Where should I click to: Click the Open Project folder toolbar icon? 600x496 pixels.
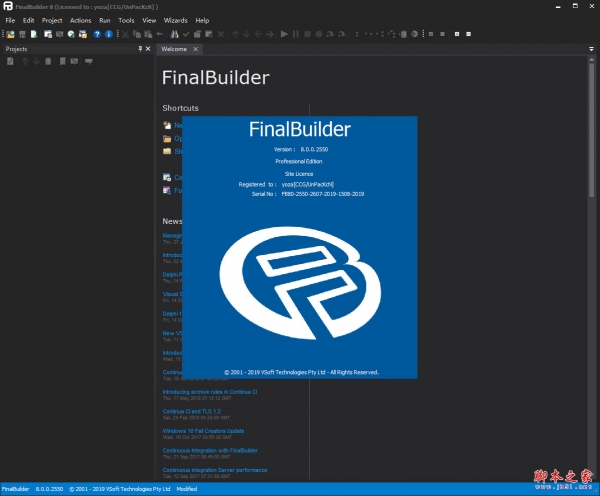(10, 34)
